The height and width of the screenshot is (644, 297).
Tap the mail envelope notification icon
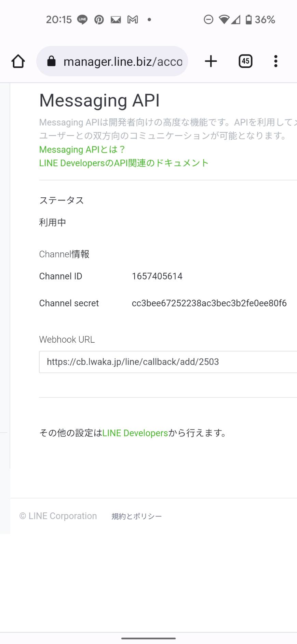(x=116, y=20)
